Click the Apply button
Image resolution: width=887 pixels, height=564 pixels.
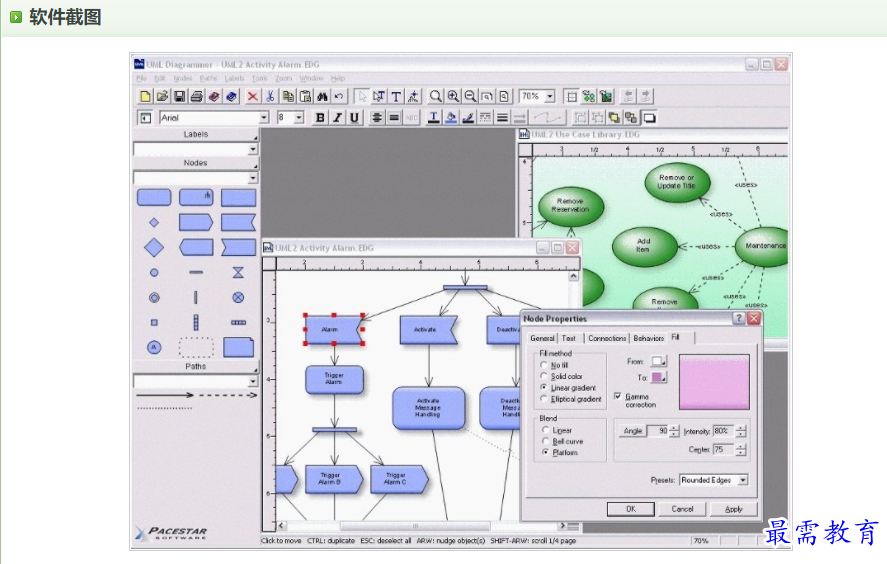click(733, 509)
